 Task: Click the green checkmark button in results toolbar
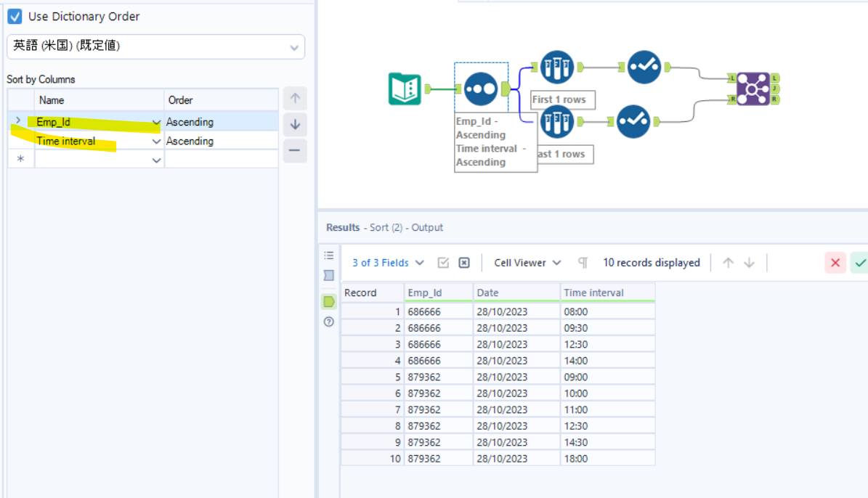[x=860, y=263]
